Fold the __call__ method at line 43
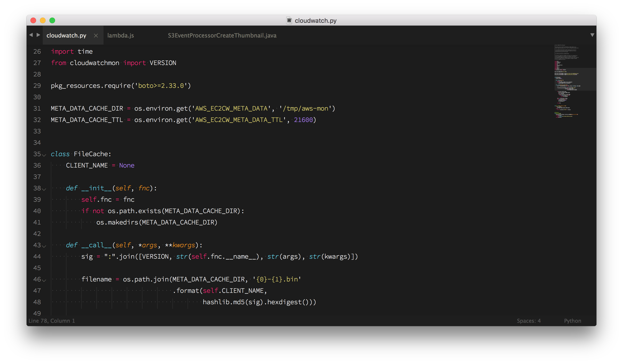The width and height of the screenshot is (623, 364). (x=44, y=246)
